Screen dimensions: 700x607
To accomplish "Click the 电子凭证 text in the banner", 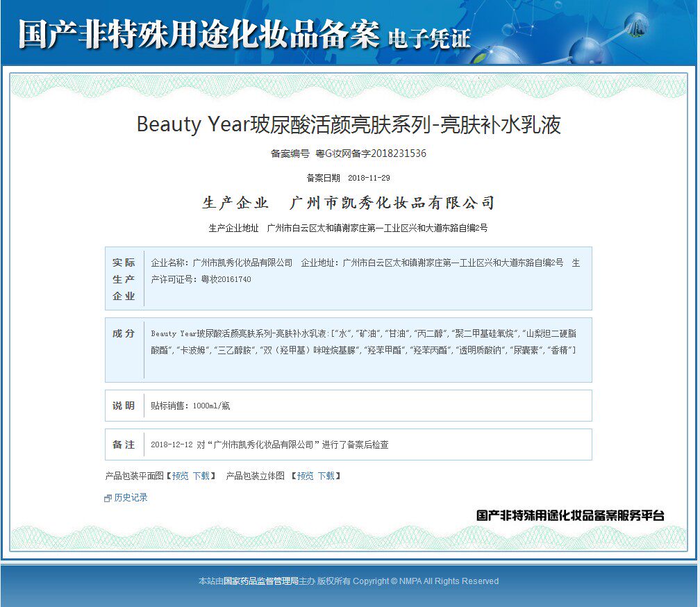I will (429, 39).
